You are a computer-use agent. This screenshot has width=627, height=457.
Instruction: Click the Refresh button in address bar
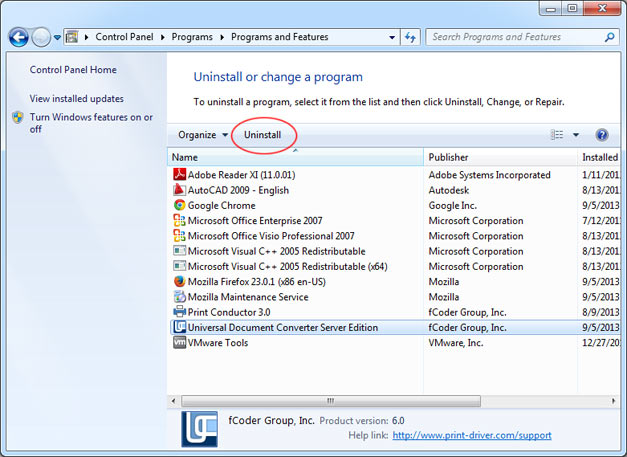410,37
